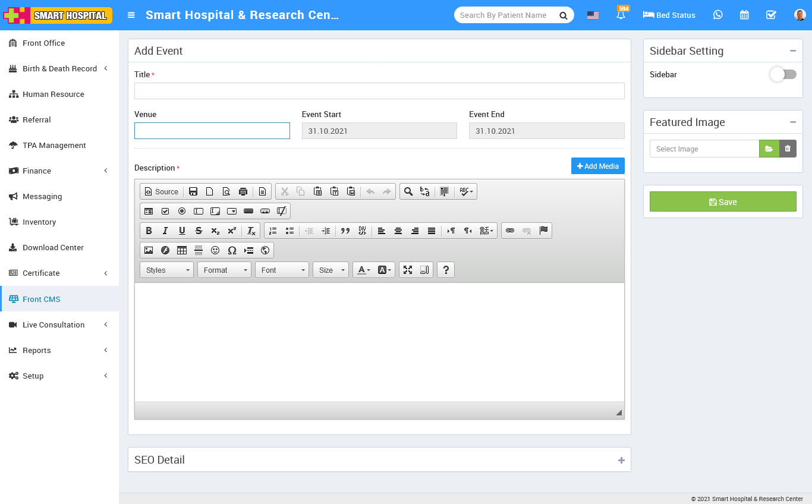
Task: Expand the SEO Detail panel
Action: point(621,460)
